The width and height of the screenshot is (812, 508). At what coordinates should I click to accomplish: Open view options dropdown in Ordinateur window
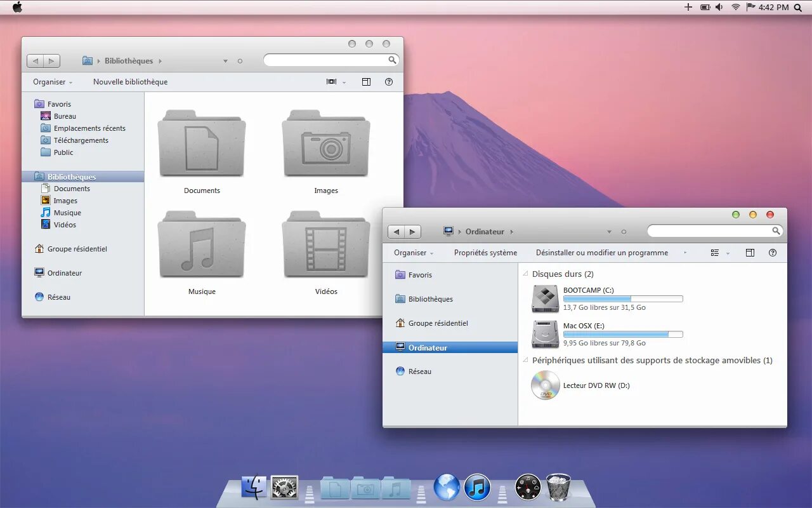pyautogui.click(x=728, y=253)
